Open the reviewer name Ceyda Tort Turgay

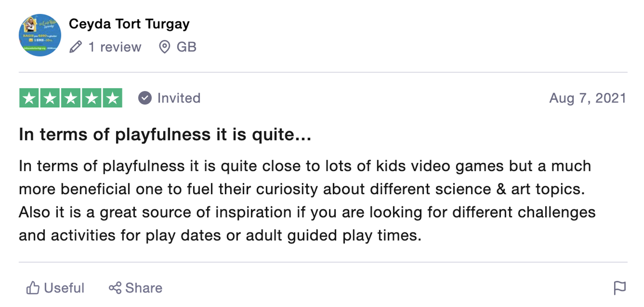click(x=129, y=24)
